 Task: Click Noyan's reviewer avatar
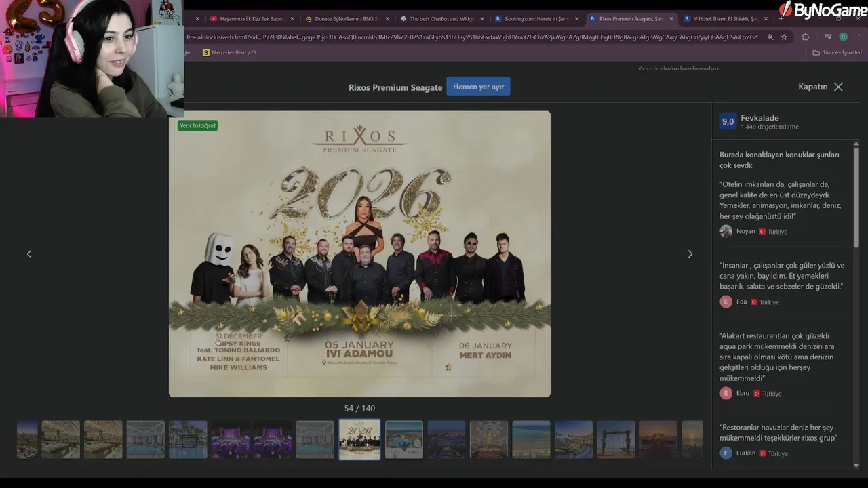(x=726, y=231)
